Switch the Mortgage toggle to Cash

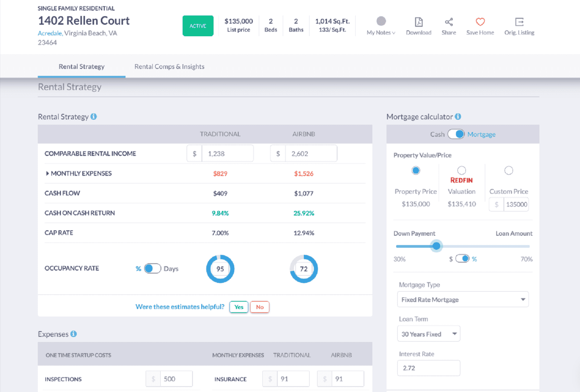(x=456, y=134)
